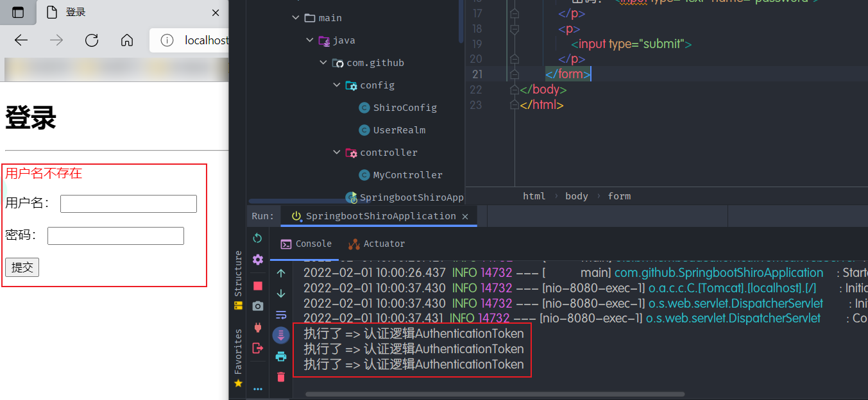Click the 用户名 username input field

coord(128,204)
